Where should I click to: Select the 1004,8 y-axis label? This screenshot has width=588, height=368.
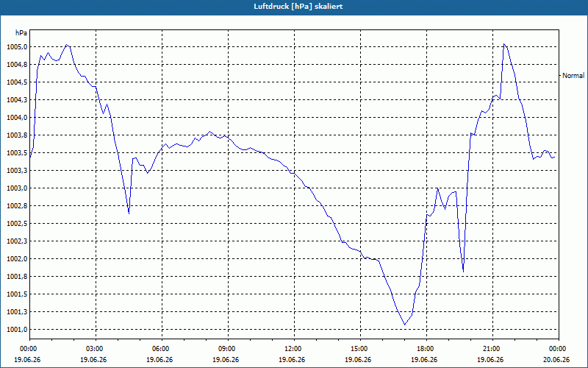click(17, 65)
